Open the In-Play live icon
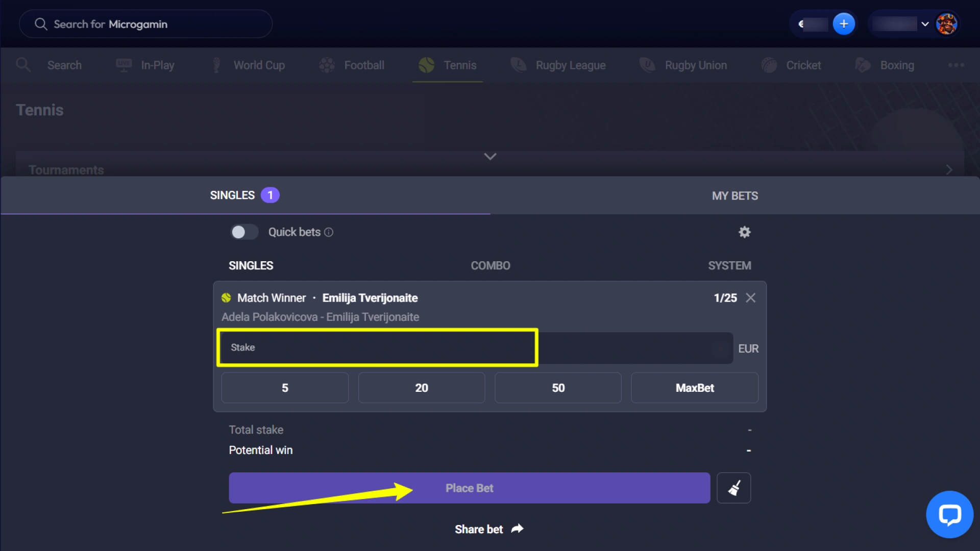This screenshot has width=980, height=551. point(124,65)
